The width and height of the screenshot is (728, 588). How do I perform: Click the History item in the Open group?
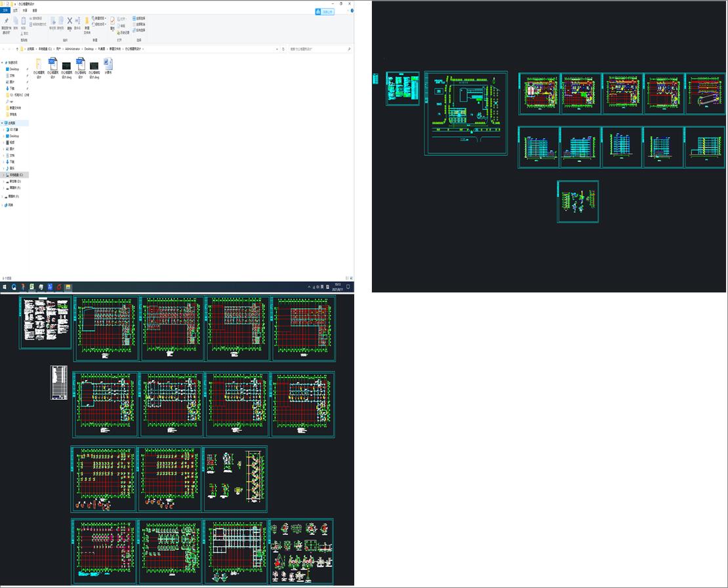click(x=124, y=33)
